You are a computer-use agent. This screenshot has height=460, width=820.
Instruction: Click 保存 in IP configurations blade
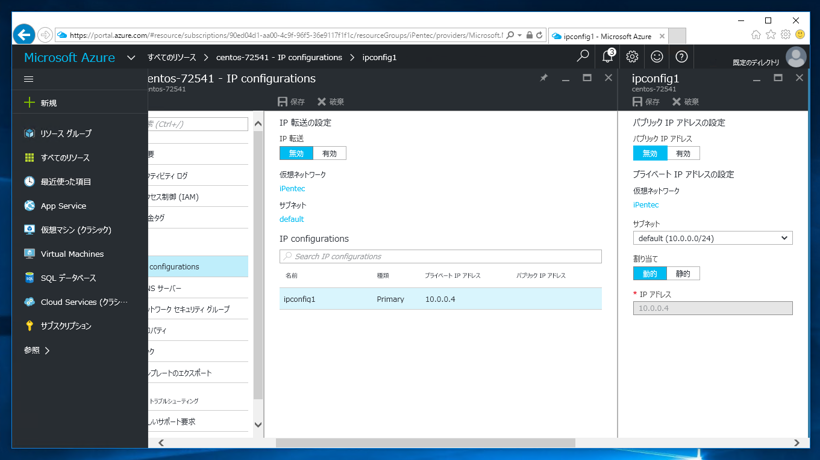pos(291,101)
